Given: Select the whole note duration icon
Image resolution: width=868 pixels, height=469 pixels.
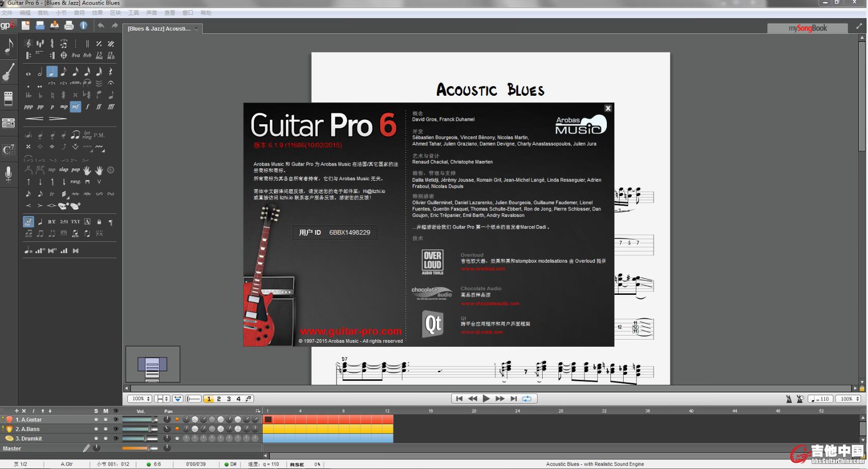Looking at the screenshot, I should point(28,72).
